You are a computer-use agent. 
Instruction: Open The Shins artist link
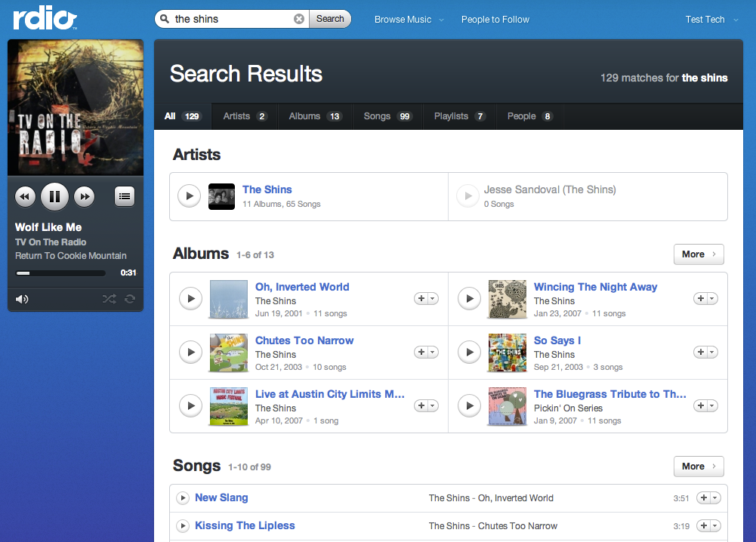[267, 189]
